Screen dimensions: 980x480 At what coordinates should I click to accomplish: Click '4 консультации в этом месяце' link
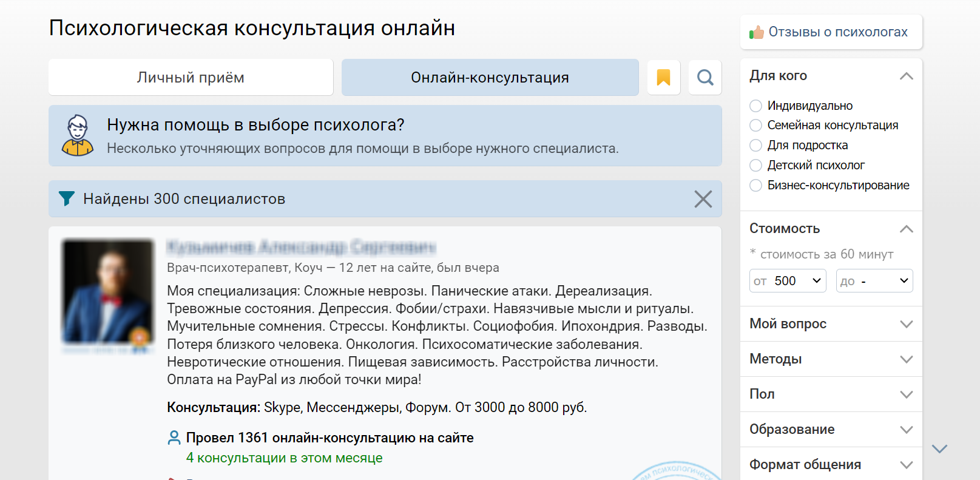pos(284,458)
